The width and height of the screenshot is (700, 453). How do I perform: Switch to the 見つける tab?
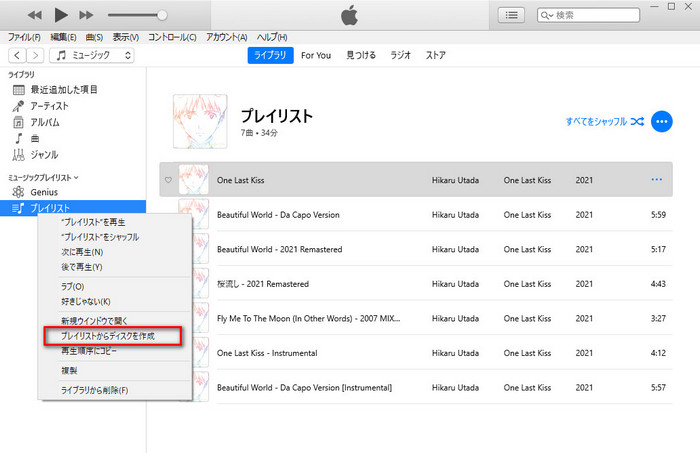[x=361, y=55]
